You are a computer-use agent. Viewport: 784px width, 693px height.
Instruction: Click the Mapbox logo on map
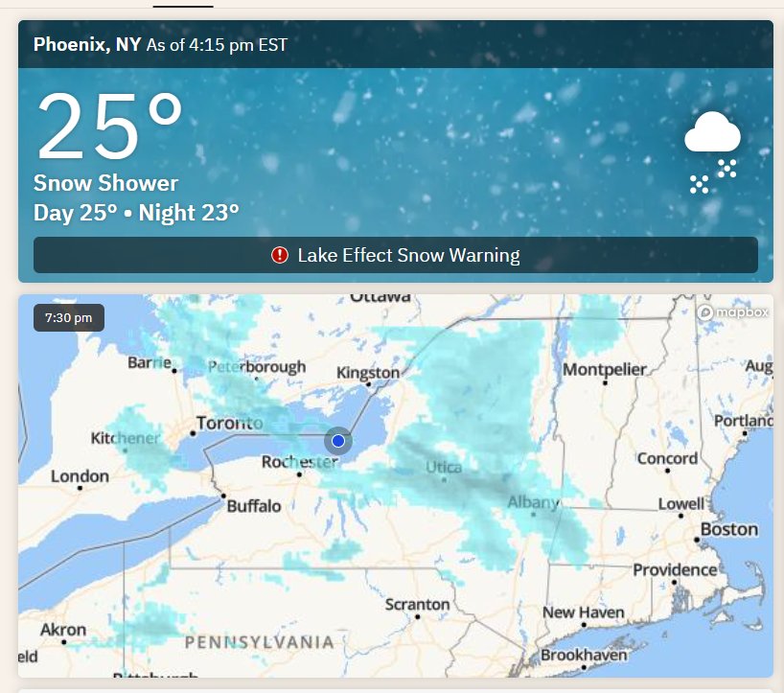(732, 312)
